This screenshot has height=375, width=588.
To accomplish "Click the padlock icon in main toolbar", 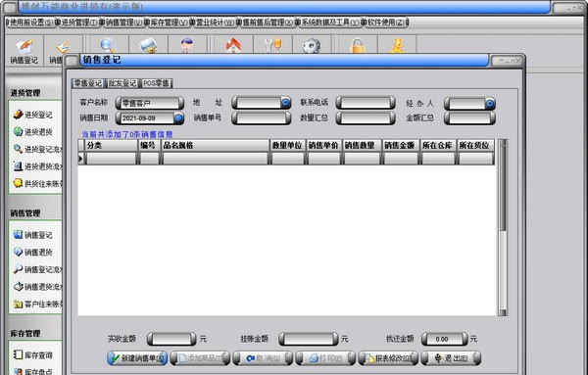I will 358,45.
